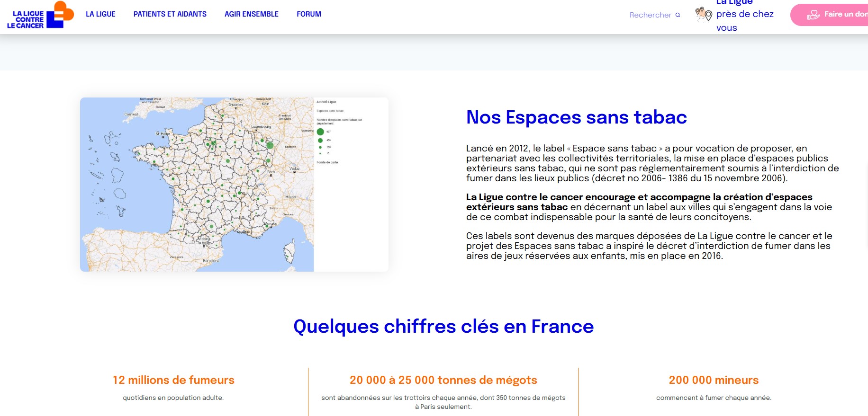
Task: Click Fonds de carte in map legend
Action: [327, 162]
